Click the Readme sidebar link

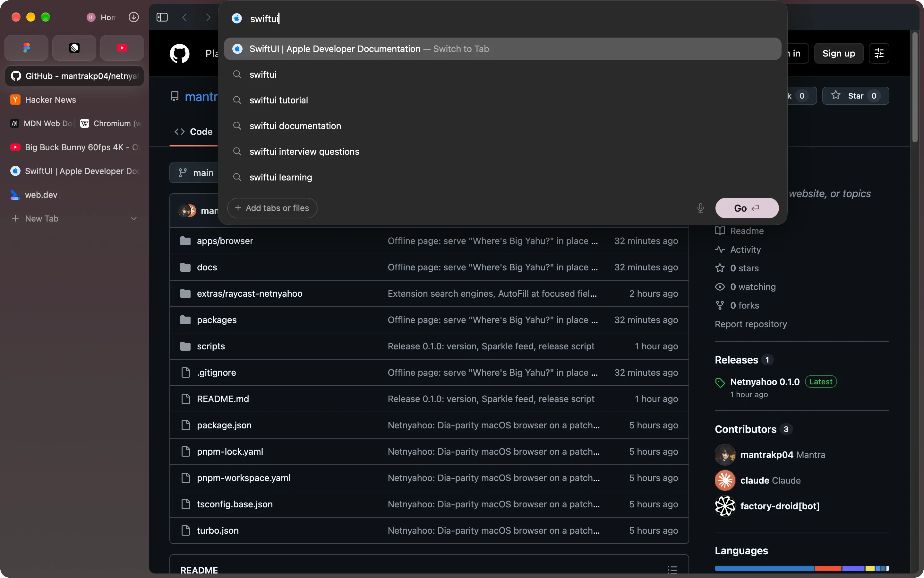click(739, 231)
